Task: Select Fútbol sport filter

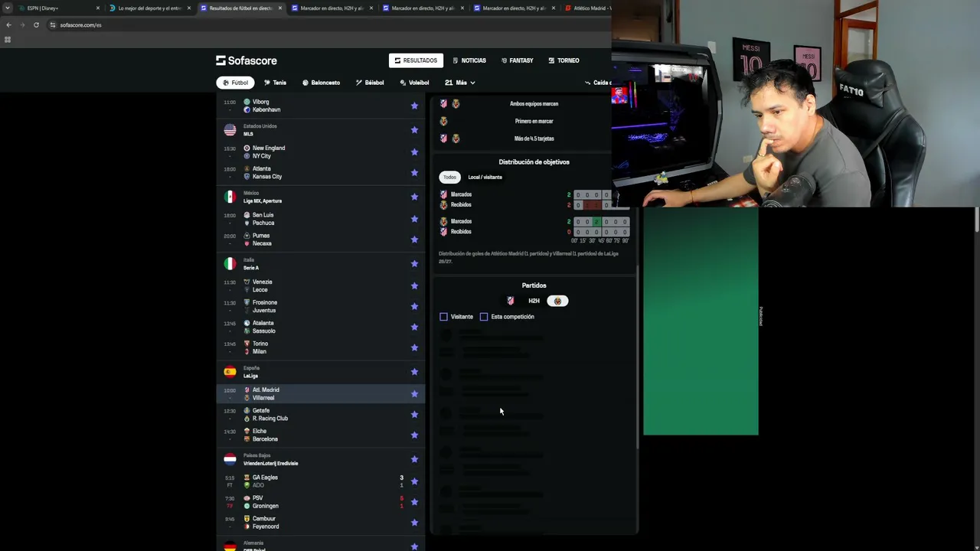Action: pyautogui.click(x=235, y=83)
